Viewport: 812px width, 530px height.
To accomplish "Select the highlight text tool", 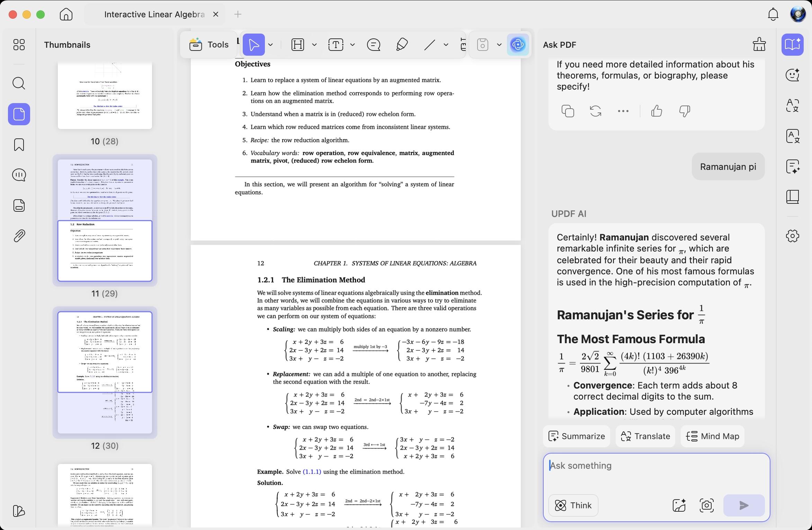I will coord(298,45).
